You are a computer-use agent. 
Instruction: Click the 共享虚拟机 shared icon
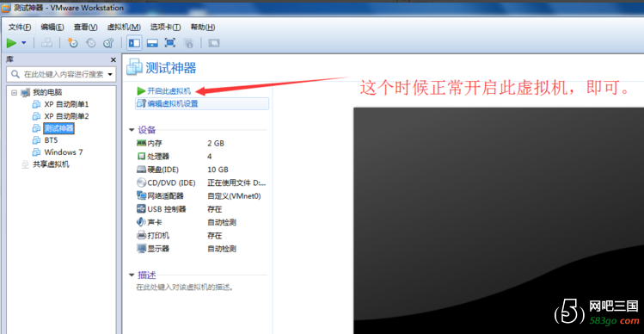pos(26,164)
